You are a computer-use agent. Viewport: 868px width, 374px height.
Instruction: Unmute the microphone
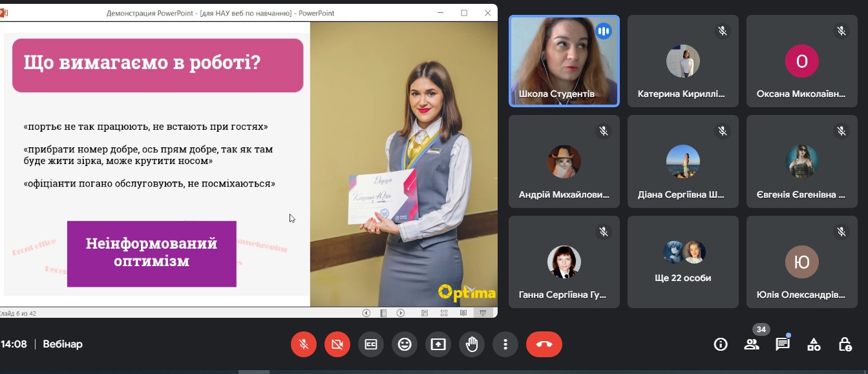pos(304,344)
